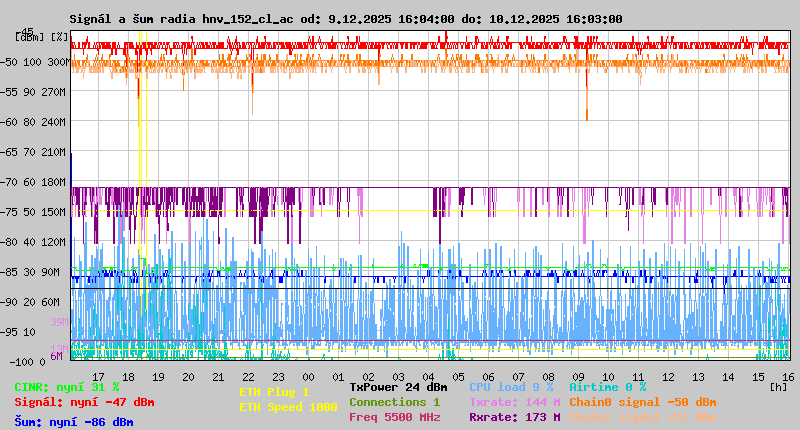The width and height of the screenshot is (800, 430).
Task: Click the Chain0 signal -50 dBm label
Action: [642, 402]
